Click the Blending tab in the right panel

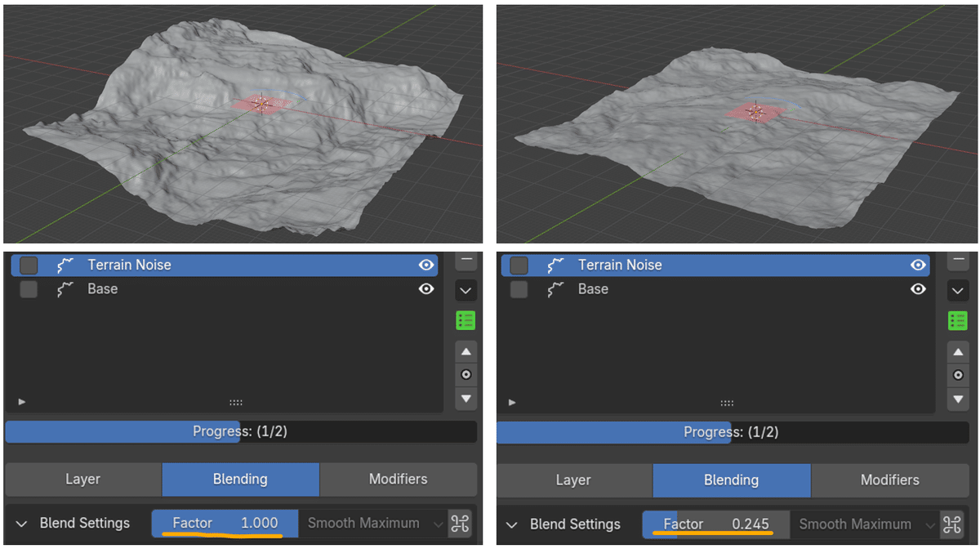(x=732, y=480)
